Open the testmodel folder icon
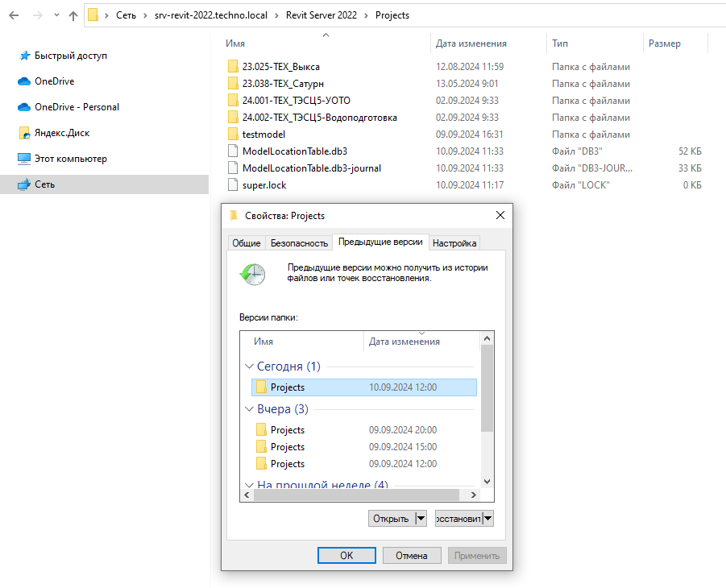Image resolution: width=726 pixels, height=588 pixels. [x=233, y=135]
